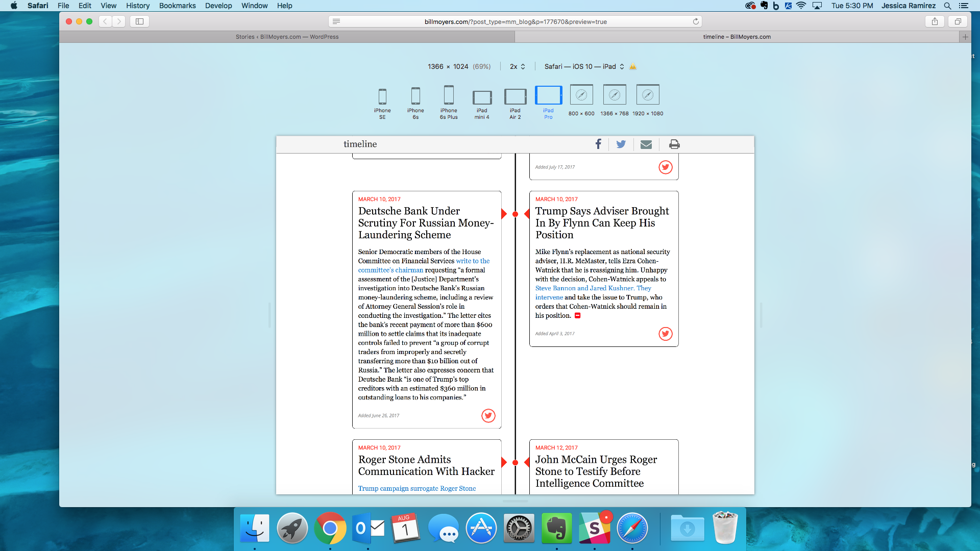Screen dimensions: 980x551
Task: Click the red timeline dot for March 10
Action: [x=515, y=214]
